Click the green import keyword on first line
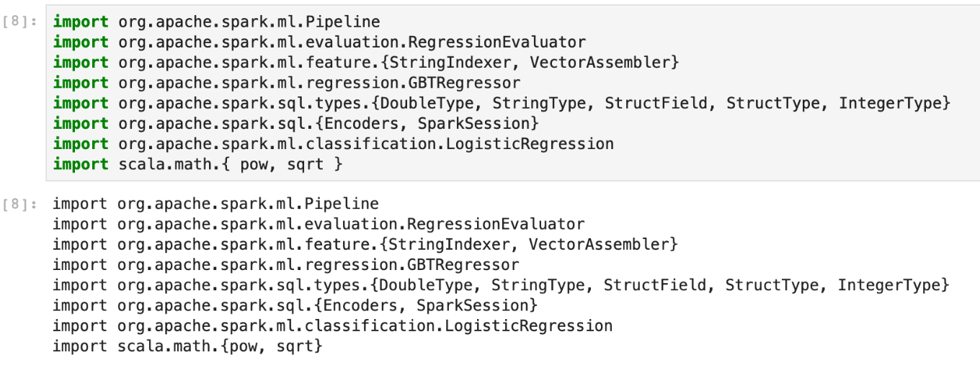This screenshot has width=980, height=373. click(x=81, y=22)
